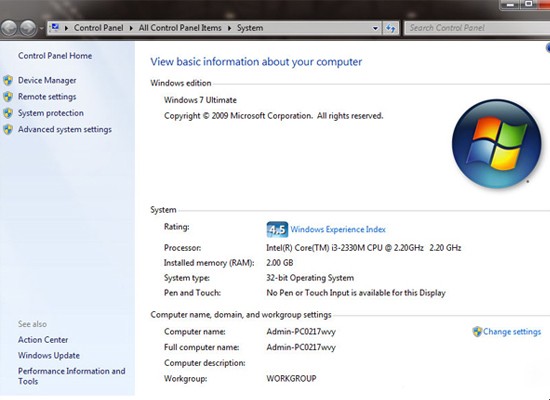Open recent pages dropdown beside nav arrows

pos(41,28)
